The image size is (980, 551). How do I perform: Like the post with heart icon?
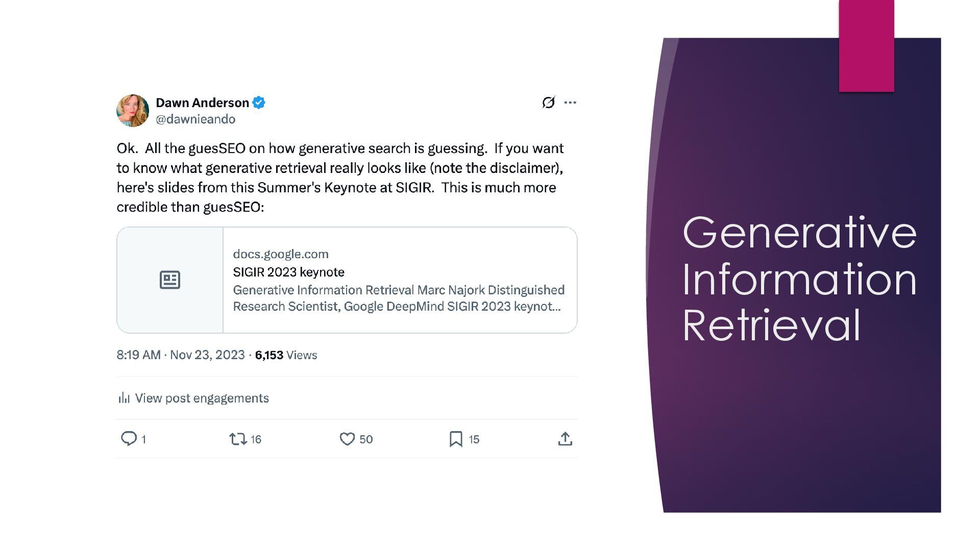(x=347, y=439)
